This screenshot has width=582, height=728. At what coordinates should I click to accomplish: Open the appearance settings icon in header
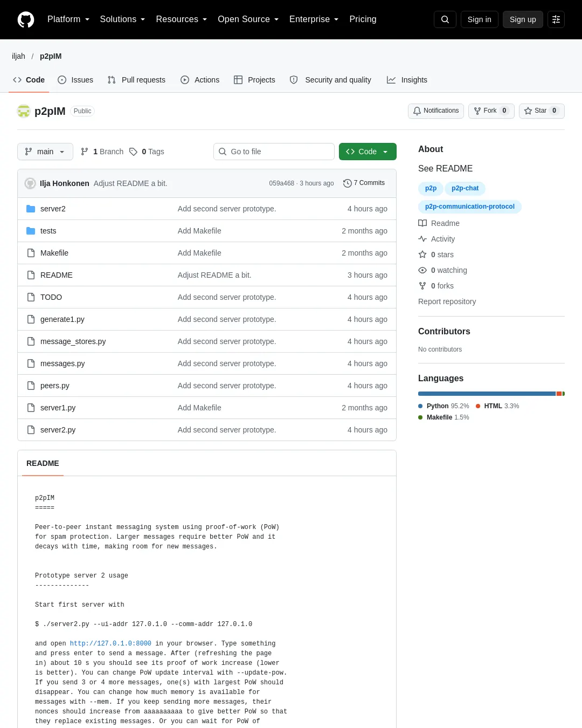(556, 19)
